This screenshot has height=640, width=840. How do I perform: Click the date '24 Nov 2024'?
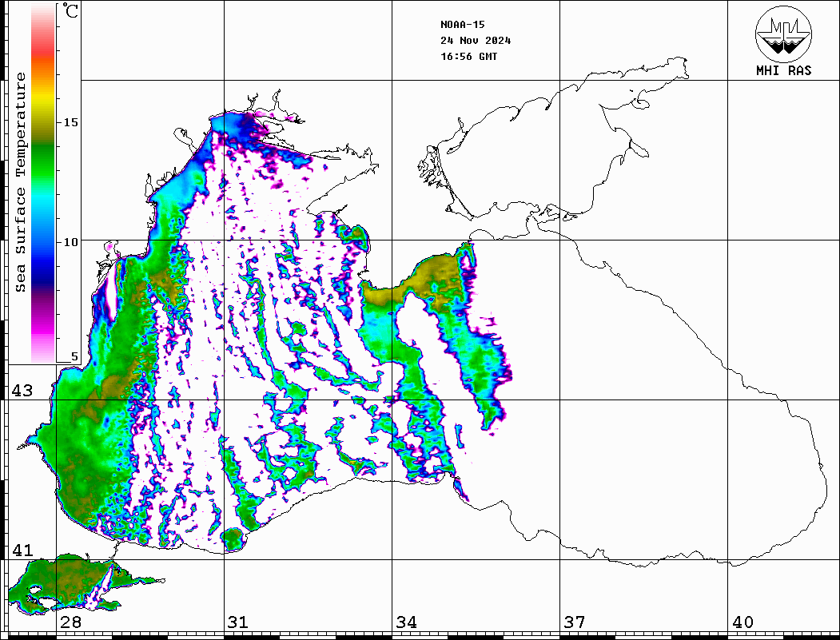tap(476, 41)
